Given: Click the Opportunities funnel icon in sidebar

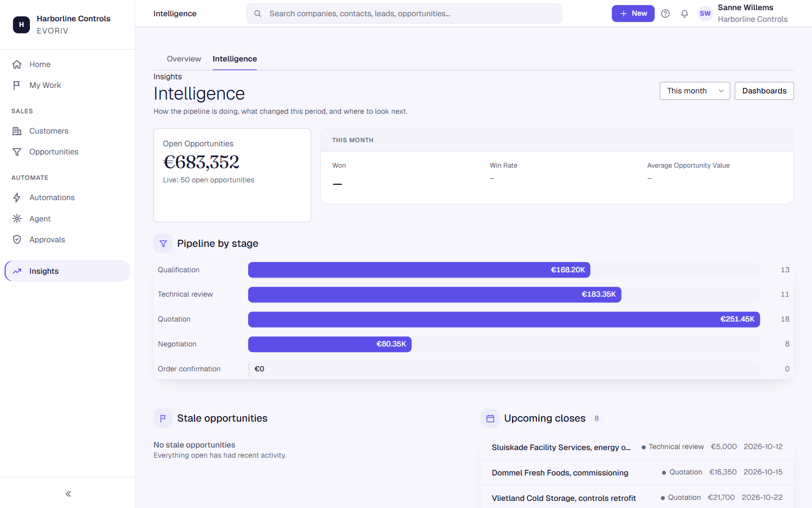Looking at the screenshot, I should click(x=17, y=152).
